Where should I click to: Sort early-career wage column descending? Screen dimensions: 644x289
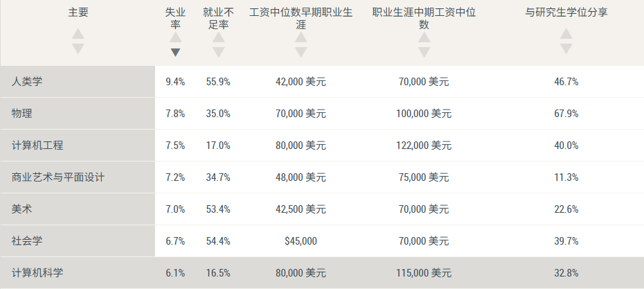(301, 52)
